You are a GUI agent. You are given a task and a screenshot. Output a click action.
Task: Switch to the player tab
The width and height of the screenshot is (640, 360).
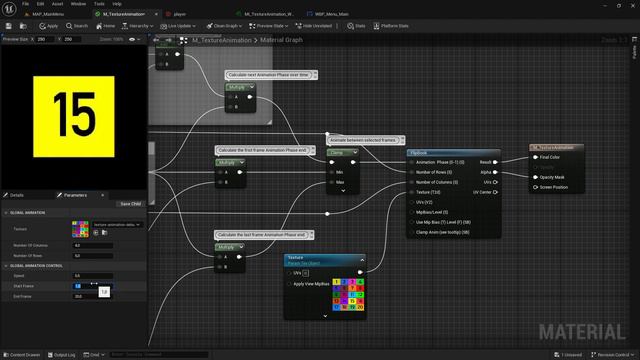click(180, 14)
